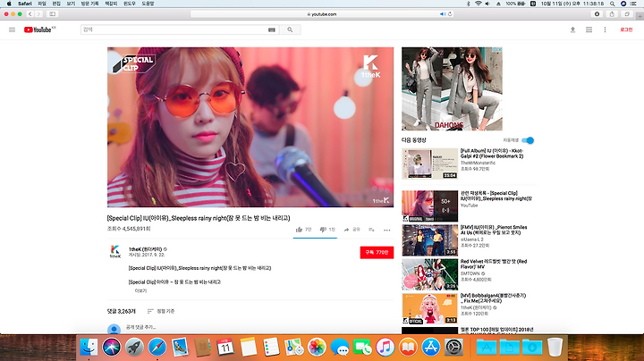Open Spotlight search in the menu bar
Viewport: 644px width, 361px height.
[x=612, y=4]
